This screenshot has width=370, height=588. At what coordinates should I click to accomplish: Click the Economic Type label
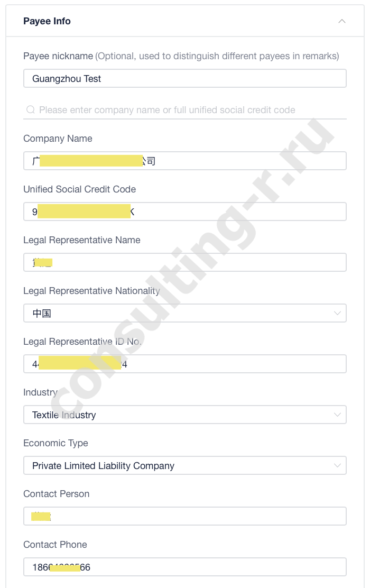[x=55, y=443]
